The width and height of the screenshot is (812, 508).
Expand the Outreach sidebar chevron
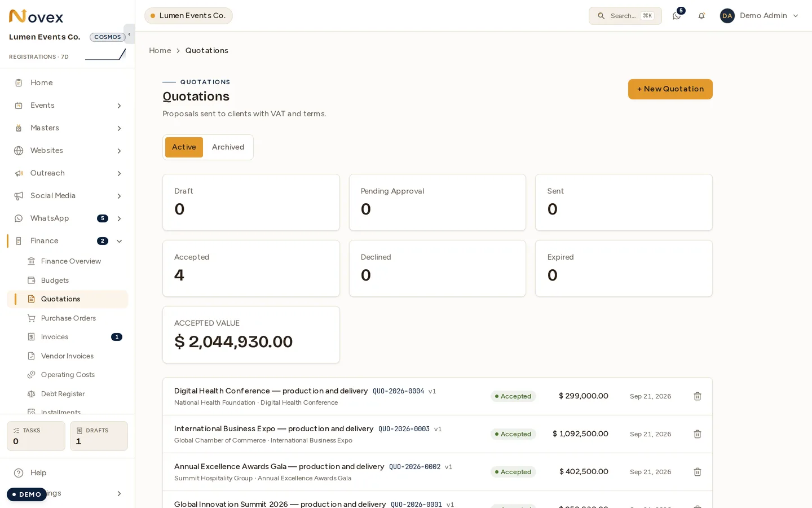(119, 173)
